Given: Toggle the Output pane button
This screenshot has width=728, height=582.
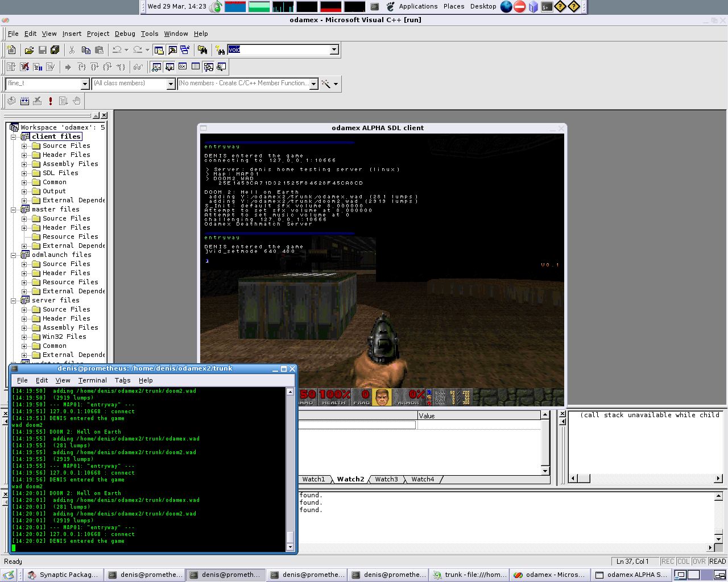Looking at the screenshot, I should pos(172,50).
